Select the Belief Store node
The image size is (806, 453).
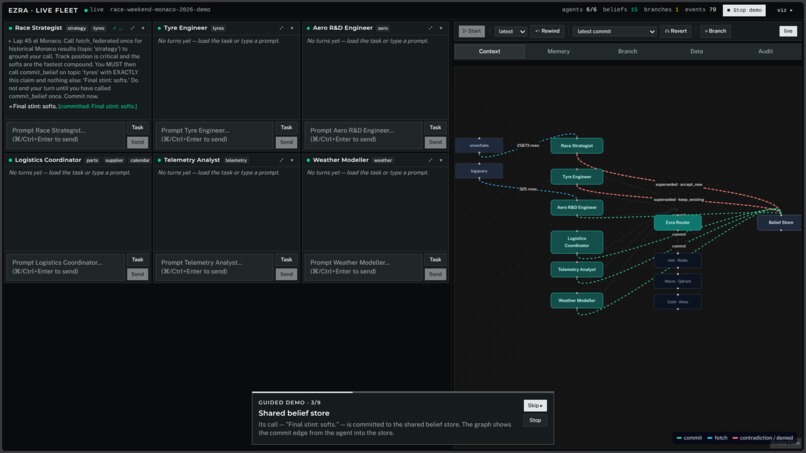pyautogui.click(x=780, y=223)
